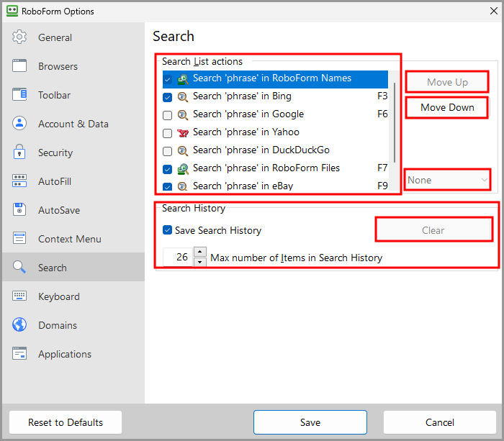
Task: Uncheck the Search in Bing checkbox
Action: pos(168,97)
